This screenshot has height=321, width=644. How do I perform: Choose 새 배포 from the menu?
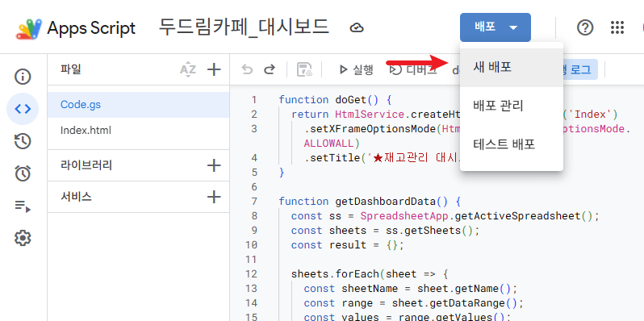[512, 67]
